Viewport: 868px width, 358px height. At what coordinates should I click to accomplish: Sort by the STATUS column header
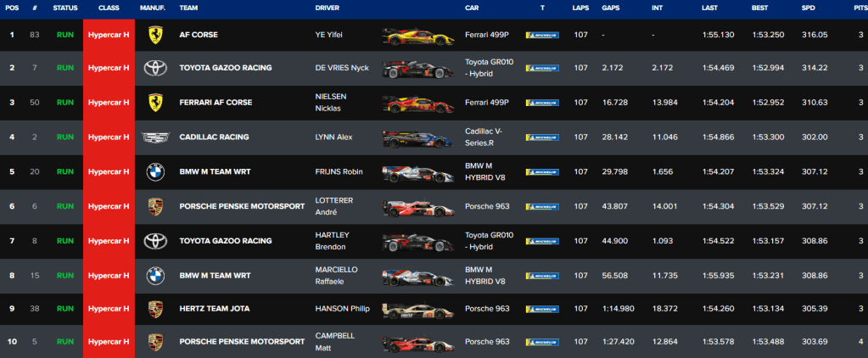[x=64, y=8]
